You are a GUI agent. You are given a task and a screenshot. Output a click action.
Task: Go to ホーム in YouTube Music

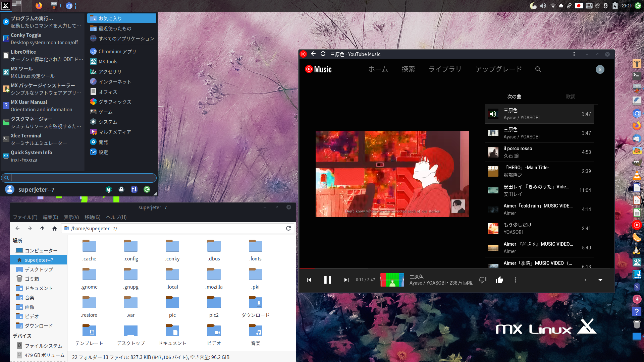coord(378,69)
